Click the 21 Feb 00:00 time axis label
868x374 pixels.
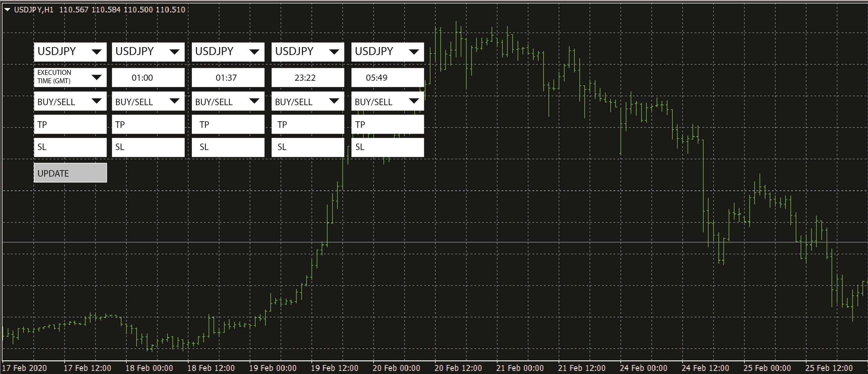(x=520, y=368)
